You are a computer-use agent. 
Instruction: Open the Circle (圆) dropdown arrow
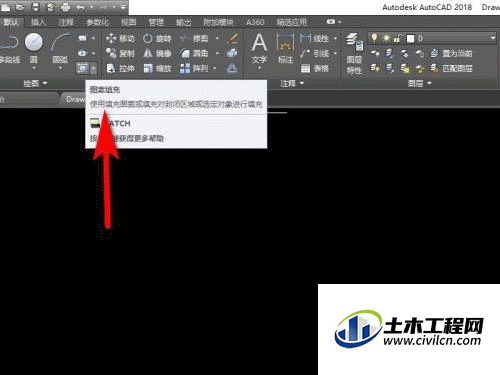[x=34, y=68]
